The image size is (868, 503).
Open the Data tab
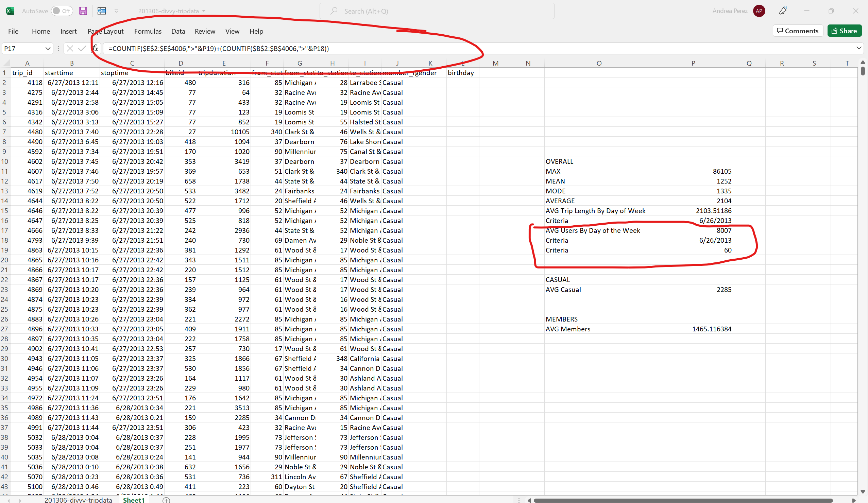pyautogui.click(x=178, y=31)
